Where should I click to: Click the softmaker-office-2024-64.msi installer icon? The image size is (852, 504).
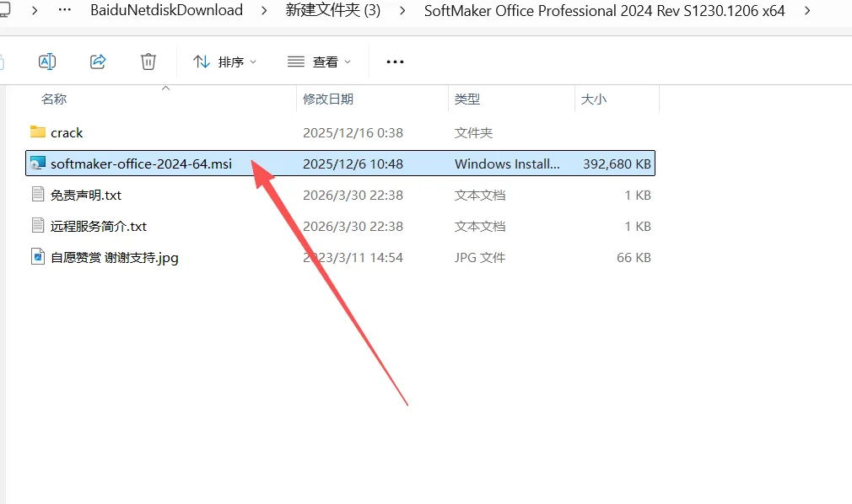click(37, 163)
